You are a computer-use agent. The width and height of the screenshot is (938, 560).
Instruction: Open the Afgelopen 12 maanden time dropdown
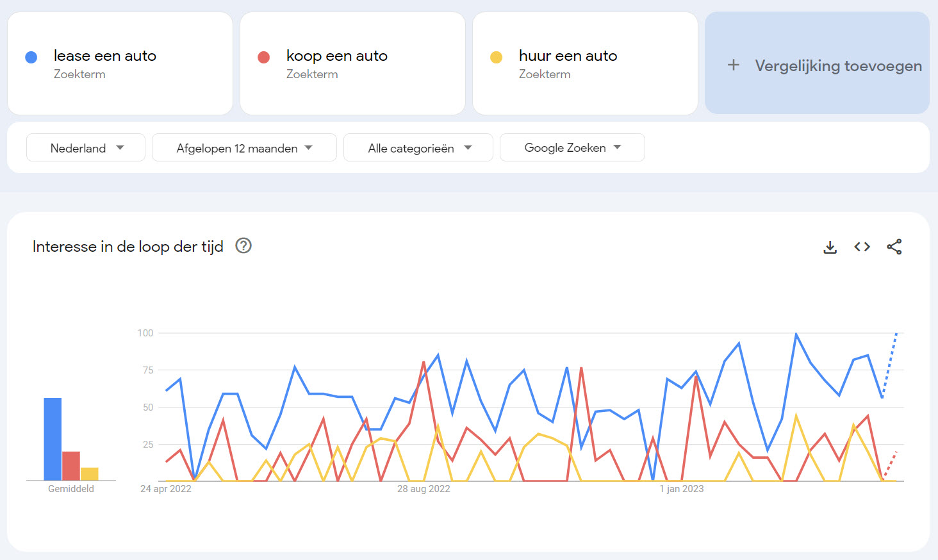pyautogui.click(x=244, y=147)
